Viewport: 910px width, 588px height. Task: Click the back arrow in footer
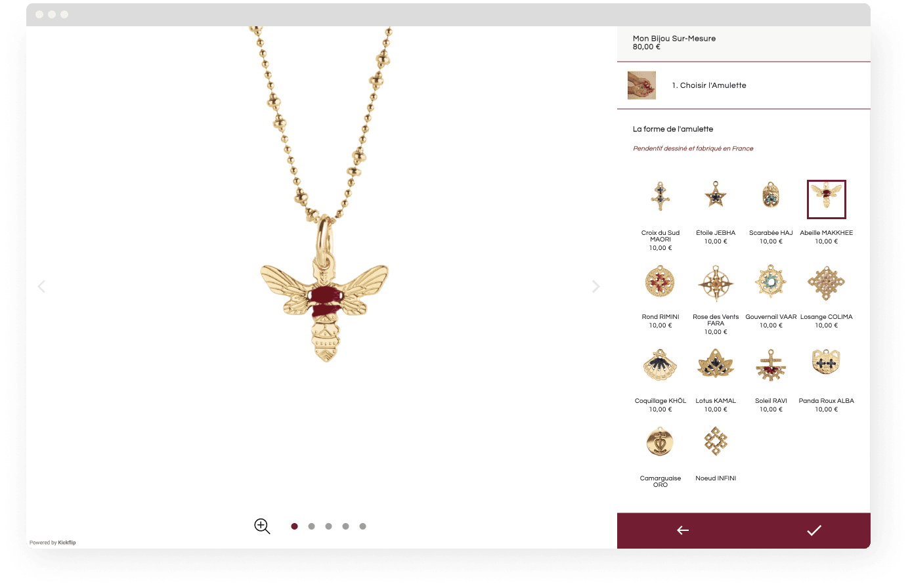pos(683,530)
